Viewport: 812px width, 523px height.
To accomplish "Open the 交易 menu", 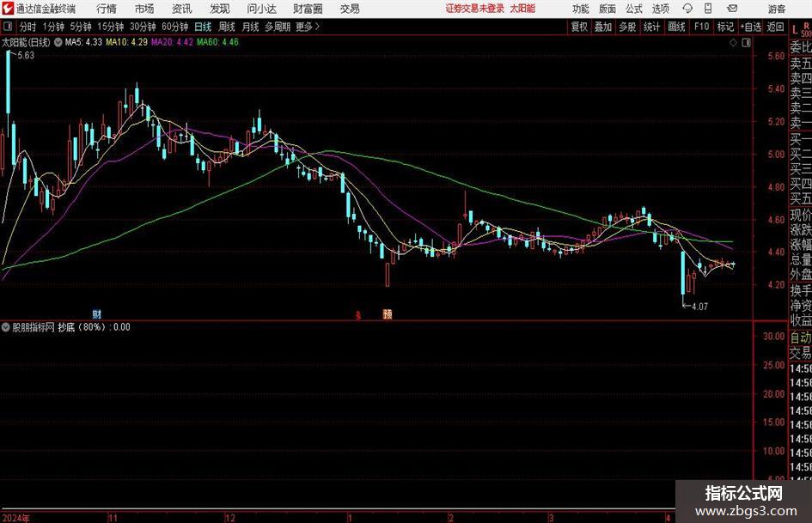I will coord(350,9).
